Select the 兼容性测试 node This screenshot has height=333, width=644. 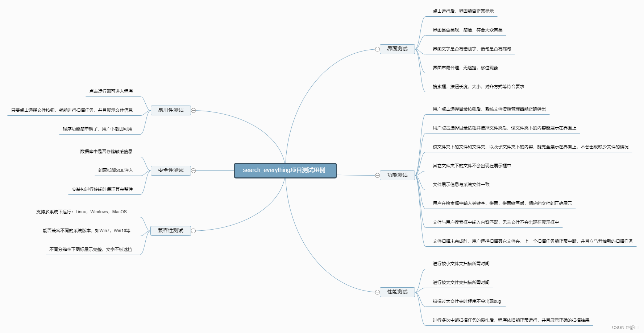point(171,231)
